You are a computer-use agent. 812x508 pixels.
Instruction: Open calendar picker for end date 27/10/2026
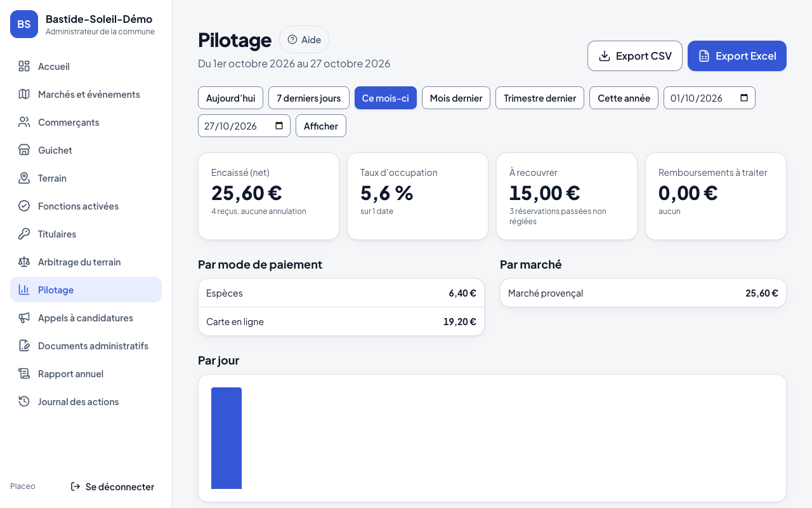[x=279, y=126]
